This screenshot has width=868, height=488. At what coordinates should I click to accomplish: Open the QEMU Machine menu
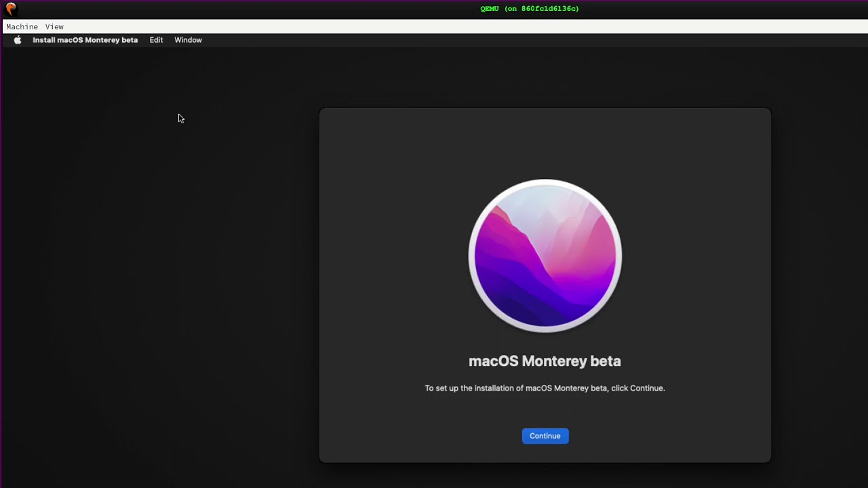click(x=22, y=26)
